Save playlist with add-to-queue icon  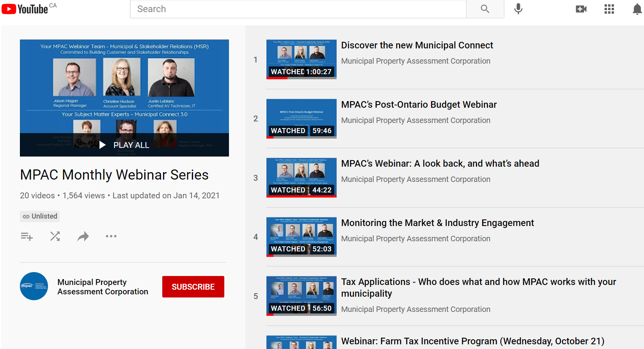tap(27, 236)
